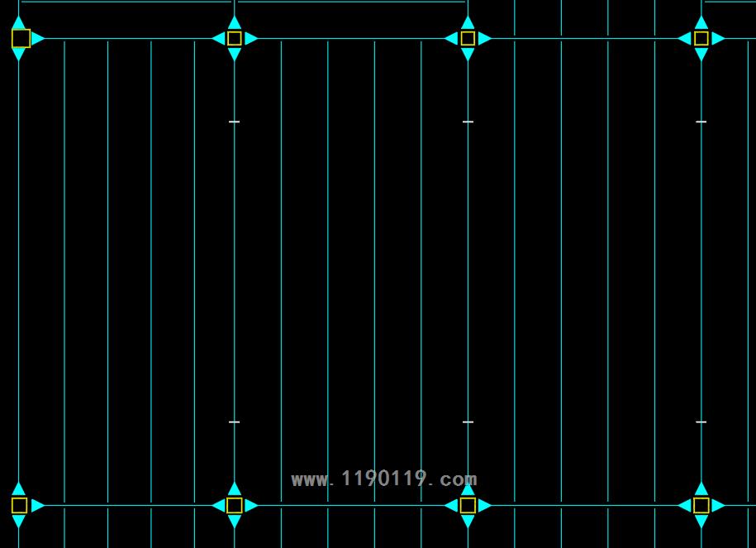Select the yellow square of the top-right node
The image size is (756, 548).
tap(701, 38)
